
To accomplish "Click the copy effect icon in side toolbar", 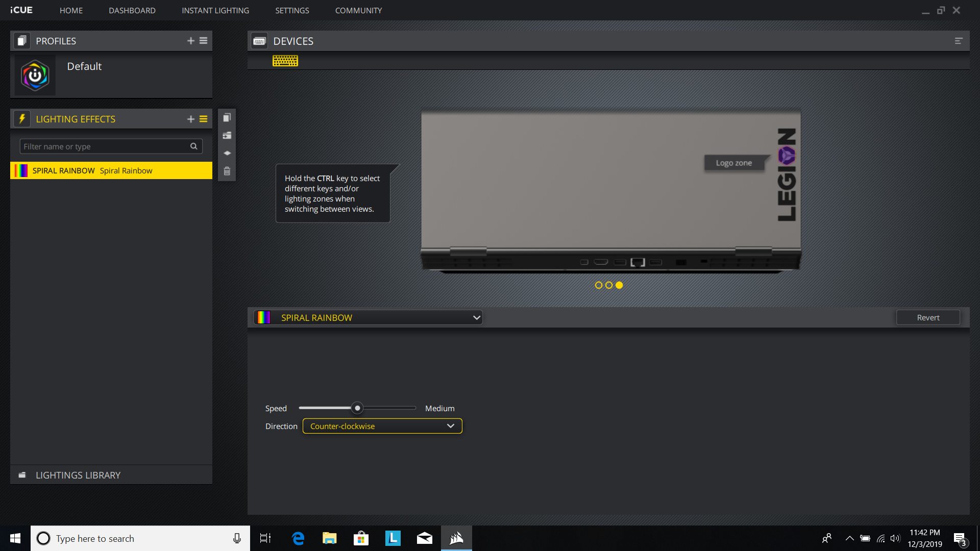I will tap(227, 118).
